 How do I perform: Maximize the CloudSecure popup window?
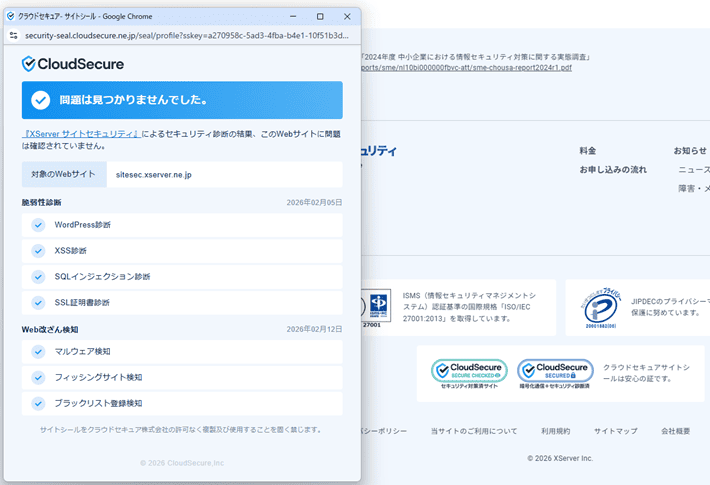(x=319, y=16)
